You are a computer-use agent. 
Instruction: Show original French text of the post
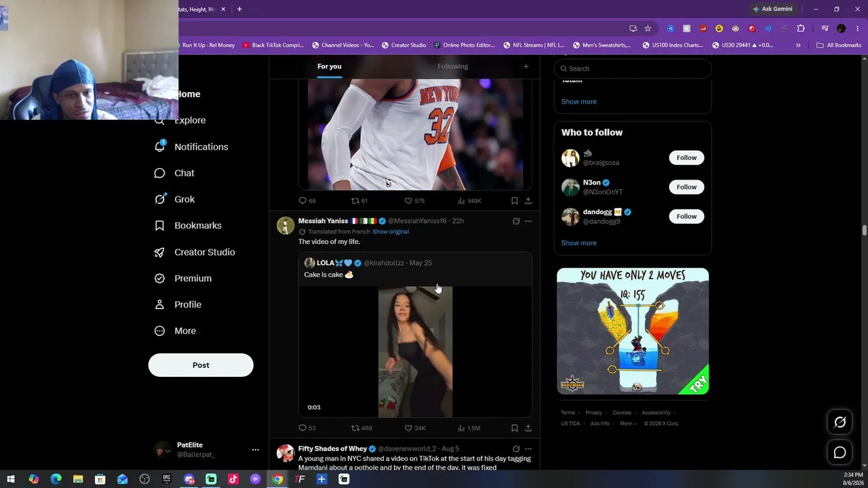click(391, 232)
